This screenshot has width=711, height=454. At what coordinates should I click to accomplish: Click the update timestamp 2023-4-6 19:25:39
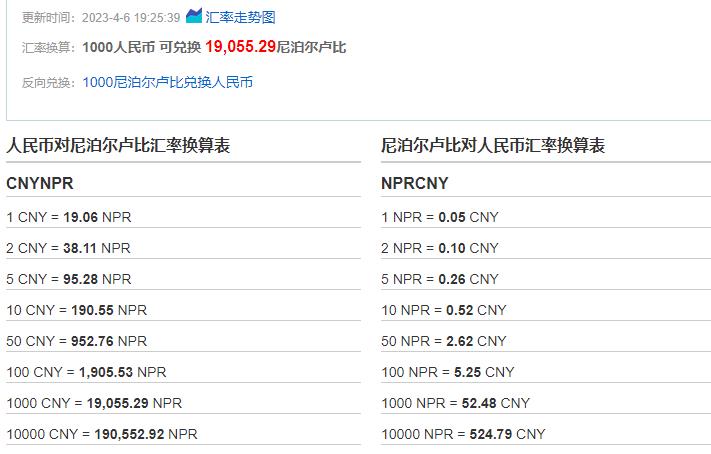pos(131,17)
